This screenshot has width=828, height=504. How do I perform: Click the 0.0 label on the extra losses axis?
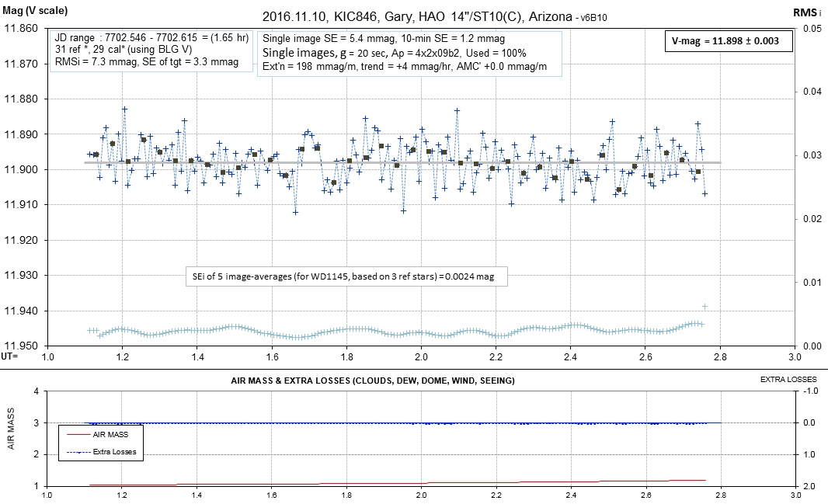tap(810, 422)
